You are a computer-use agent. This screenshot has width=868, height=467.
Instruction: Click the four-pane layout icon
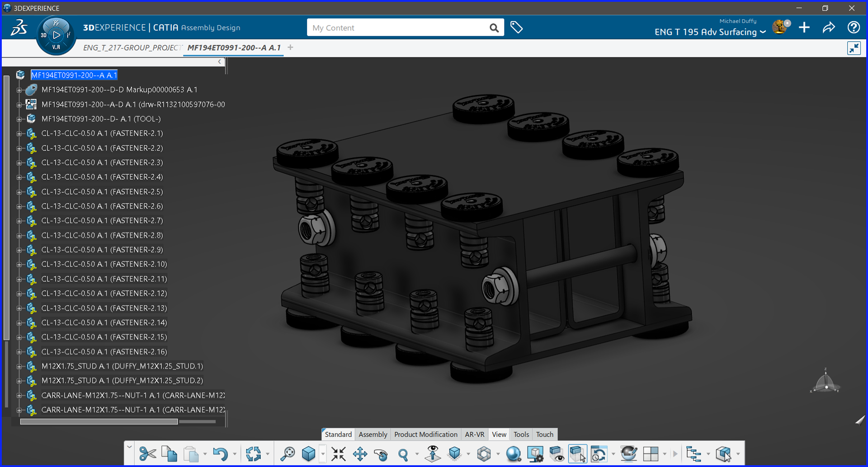point(651,454)
